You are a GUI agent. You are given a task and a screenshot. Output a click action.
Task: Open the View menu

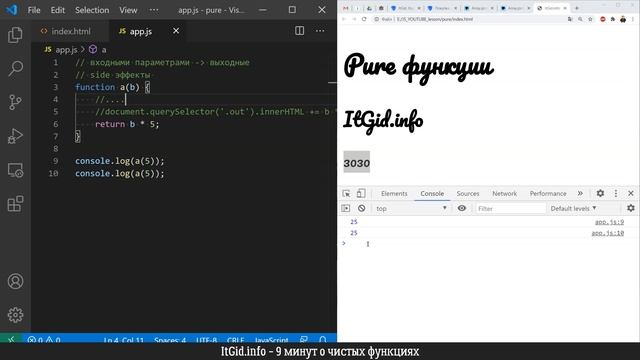click(x=128, y=10)
